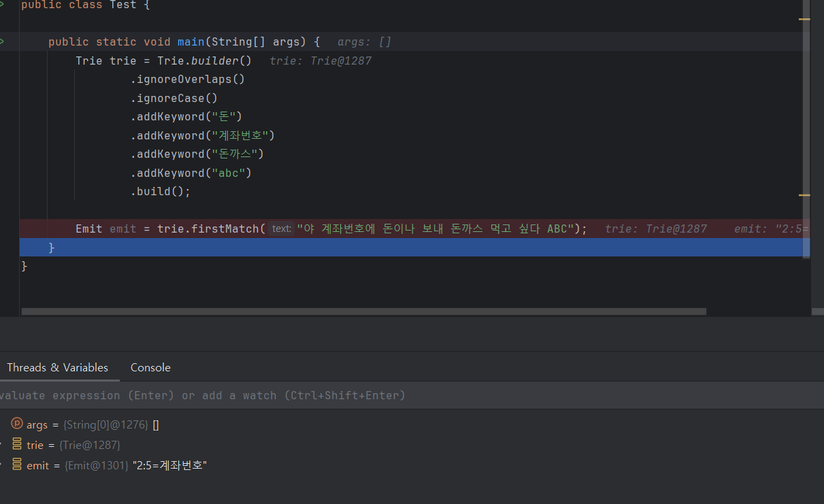Viewport: 824px width, 504px height.
Task: Click the parameter icon next to args variable
Action: 17,424
